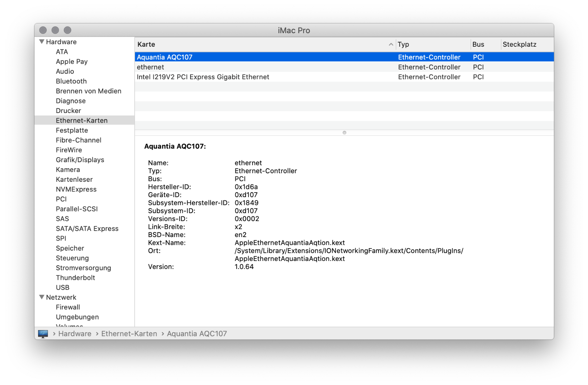Close the iMac Pro window

pos(43,30)
